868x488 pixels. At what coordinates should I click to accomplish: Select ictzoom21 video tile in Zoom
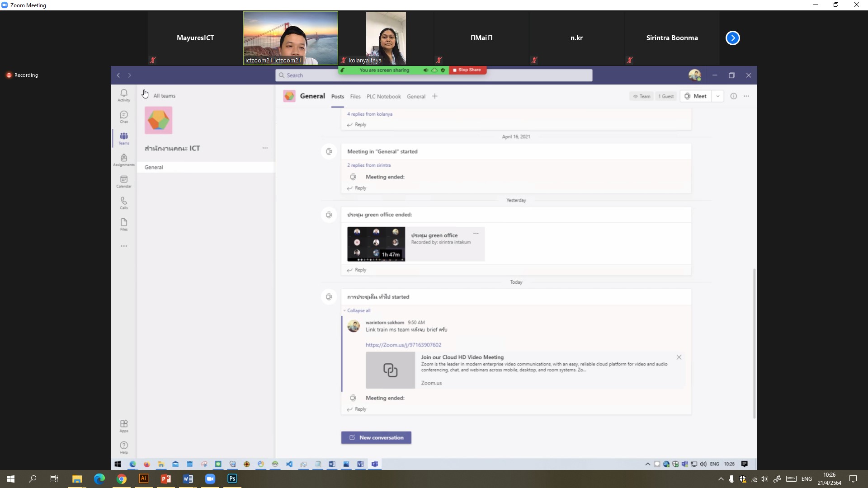[291, 38]
